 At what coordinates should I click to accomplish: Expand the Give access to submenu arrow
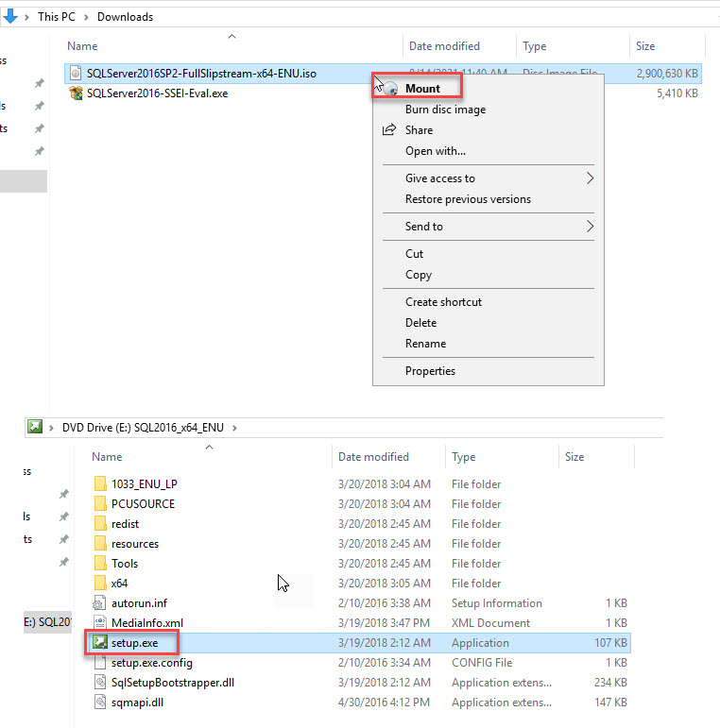[591, 178]
